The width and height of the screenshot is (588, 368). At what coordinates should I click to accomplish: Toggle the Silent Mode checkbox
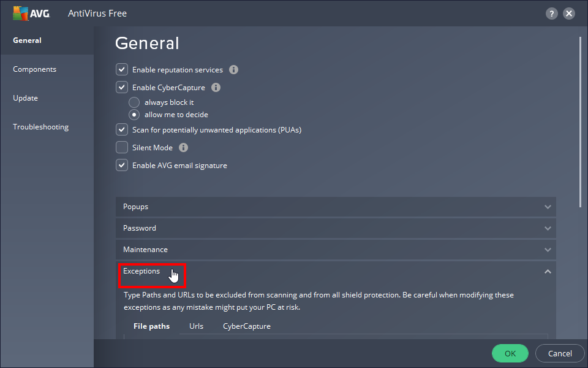[x=122, y=148]
